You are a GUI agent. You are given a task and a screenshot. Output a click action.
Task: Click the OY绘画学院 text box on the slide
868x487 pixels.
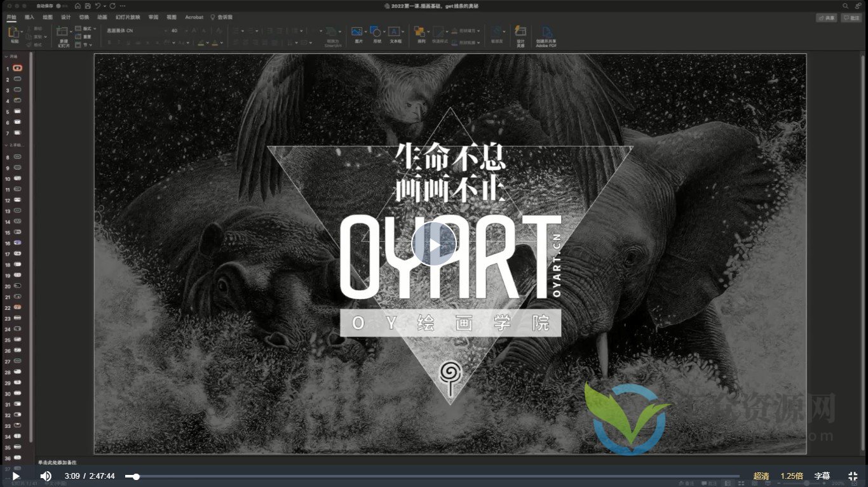451,323
